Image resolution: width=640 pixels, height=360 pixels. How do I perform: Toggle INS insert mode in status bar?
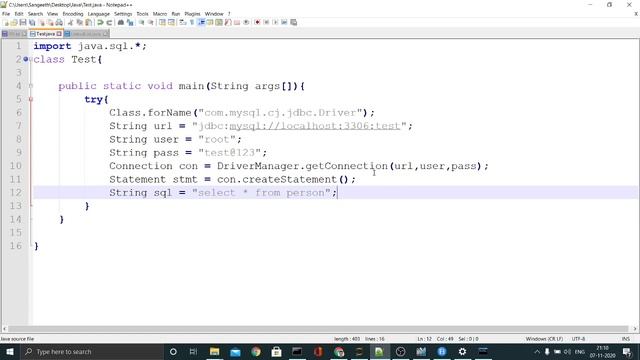[625, 339]
